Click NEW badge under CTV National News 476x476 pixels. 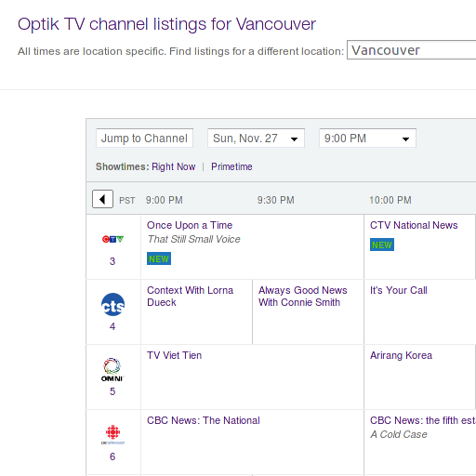(x=382, y=245)
